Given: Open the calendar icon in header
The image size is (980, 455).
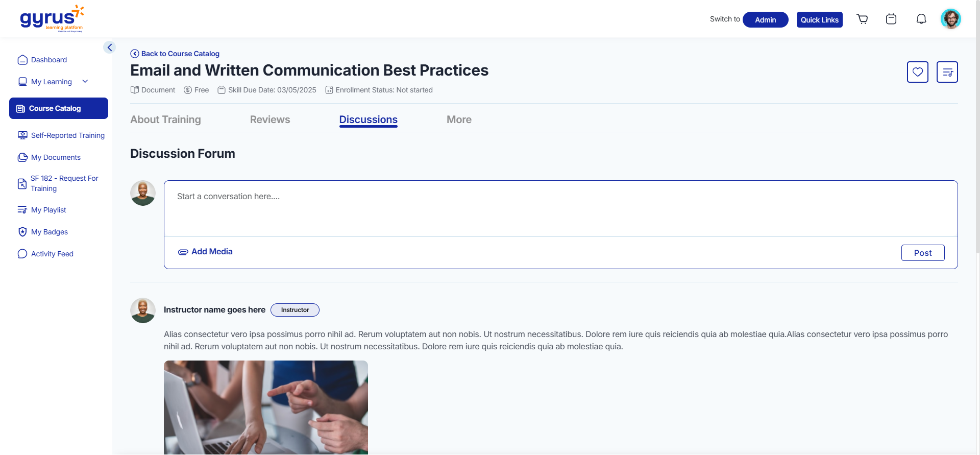Looking at the screenshot, I should [891, 19].
